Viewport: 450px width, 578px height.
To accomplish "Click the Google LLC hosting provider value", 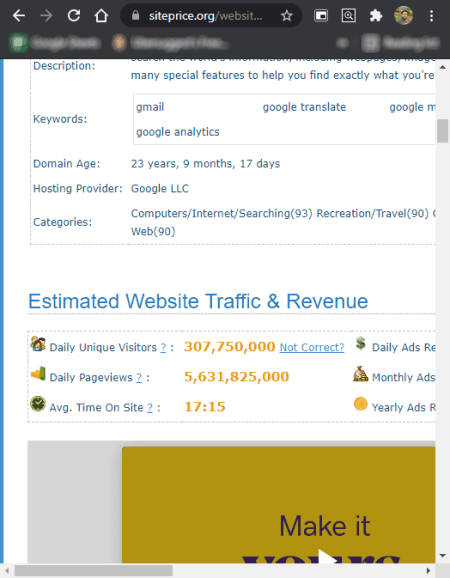I will [x=160, y=189].
